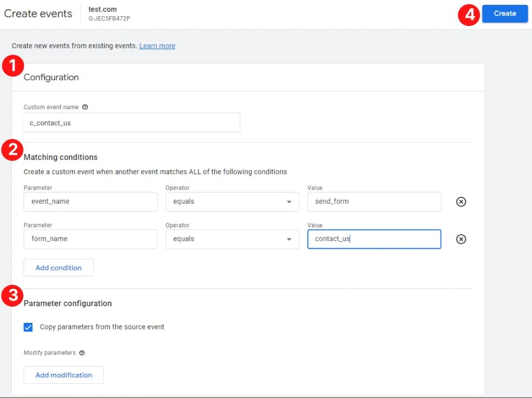Click the Configuration section heading
532x398 pixels.
coord(51,77)
